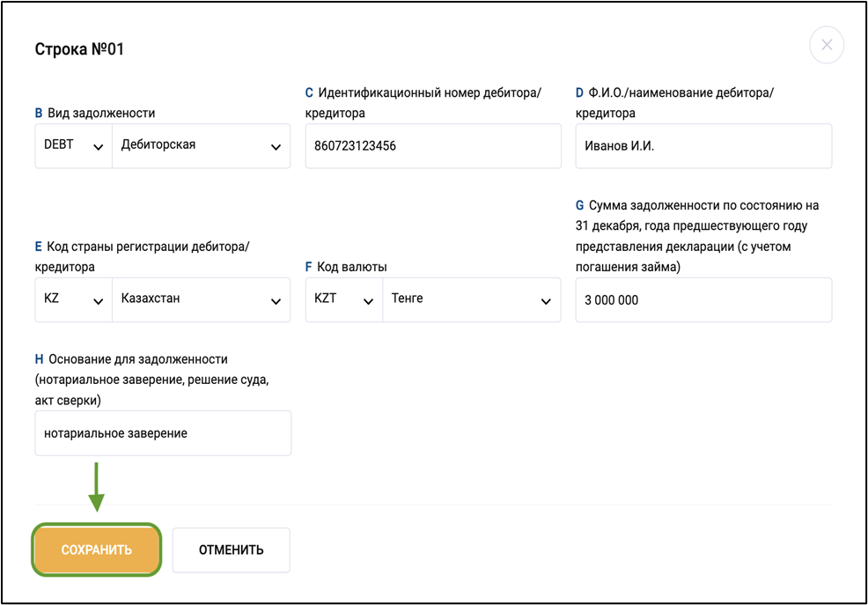Click the debt amount field 3 000 000

[702, 300]
